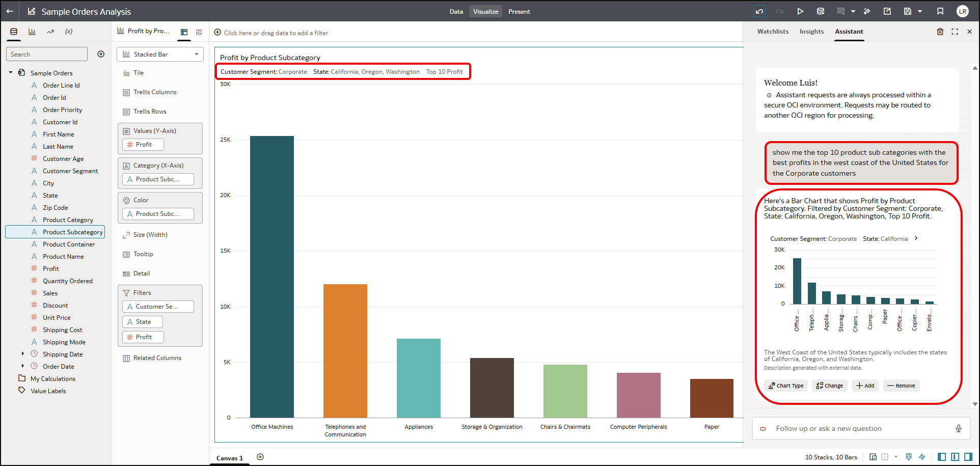Image resolution: width=980 pixels, height=466 pixels.
Task: Click the bookmark icon in the header
Action: pos(940,11)
